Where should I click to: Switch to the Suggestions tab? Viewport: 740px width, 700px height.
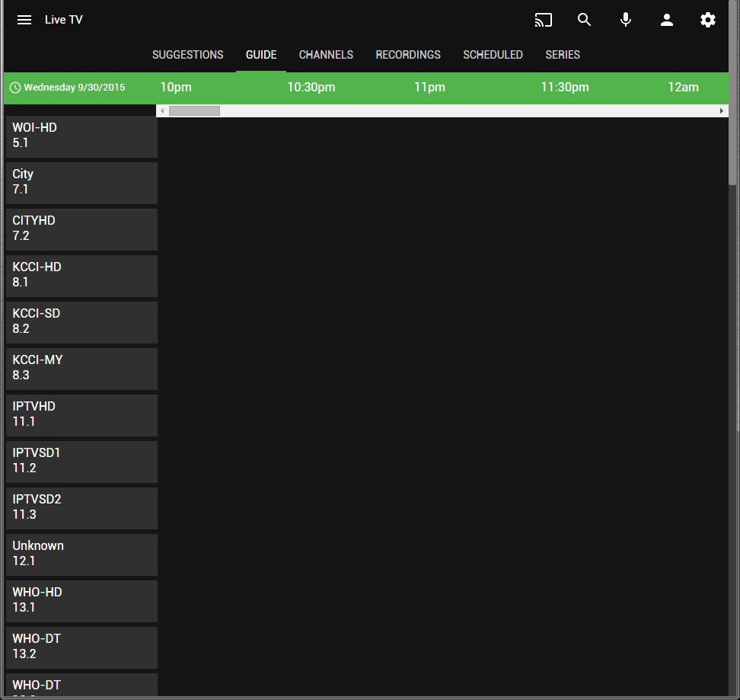(x=188, y=55)
